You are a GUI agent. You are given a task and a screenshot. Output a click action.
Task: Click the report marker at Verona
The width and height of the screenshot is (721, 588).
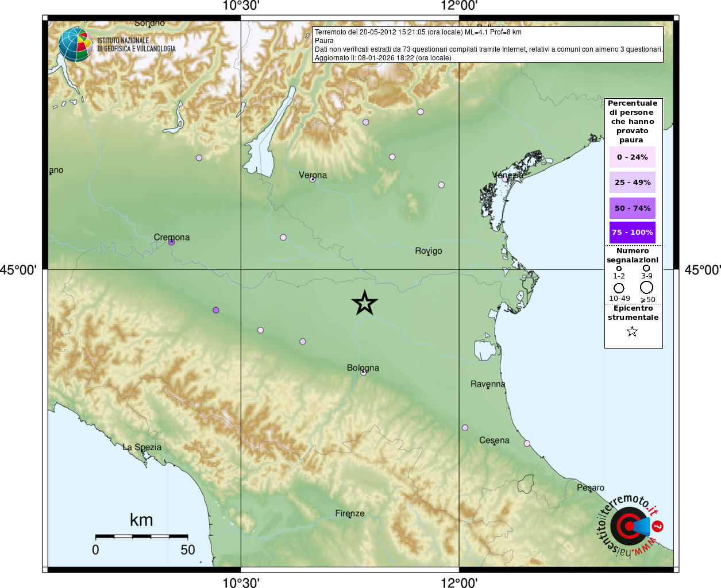click(313, 180)
